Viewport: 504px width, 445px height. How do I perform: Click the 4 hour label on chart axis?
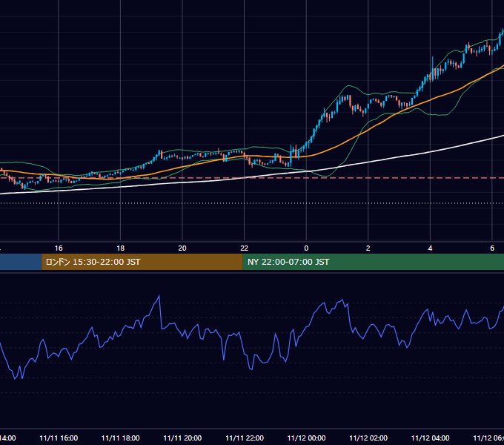click(x=430, y=248)
